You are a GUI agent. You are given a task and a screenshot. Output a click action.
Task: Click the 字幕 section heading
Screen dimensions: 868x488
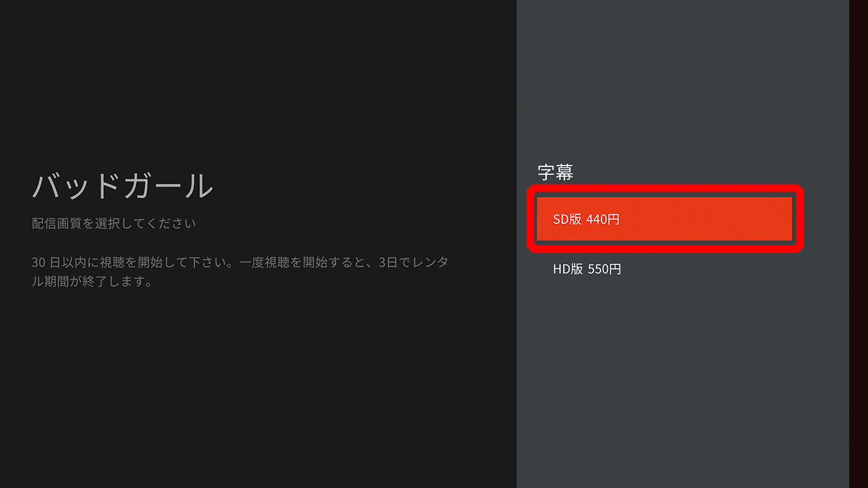555,172
